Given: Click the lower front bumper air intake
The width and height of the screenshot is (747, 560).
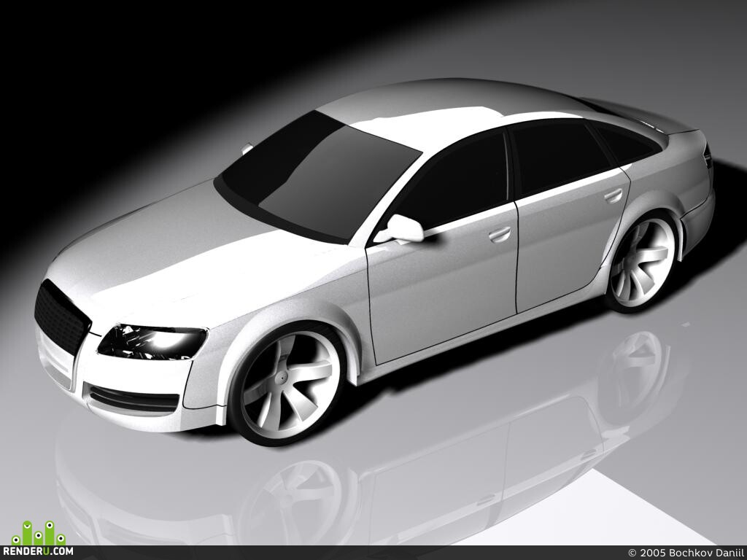Looking at the screenshot, I should point(133,400).
